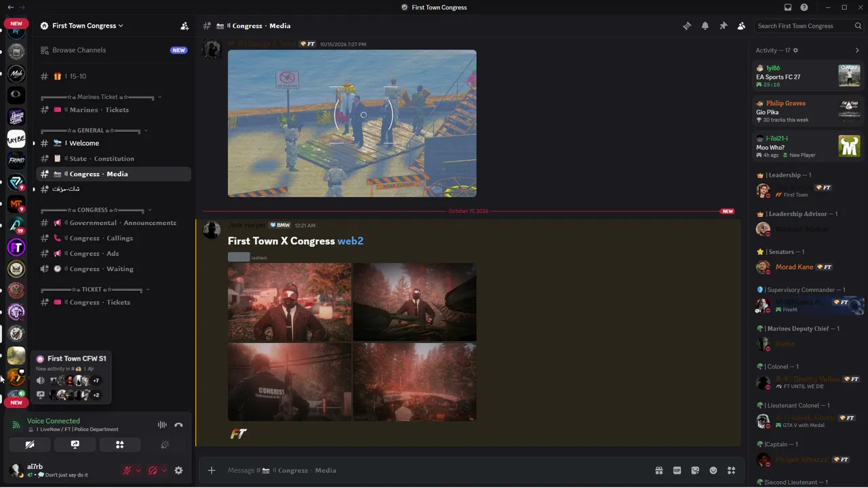Image resolution: width=868 pixels, height=488 pixels.
Task: Open the Inbox icon in title bar
Action: [x=788, y=7]
